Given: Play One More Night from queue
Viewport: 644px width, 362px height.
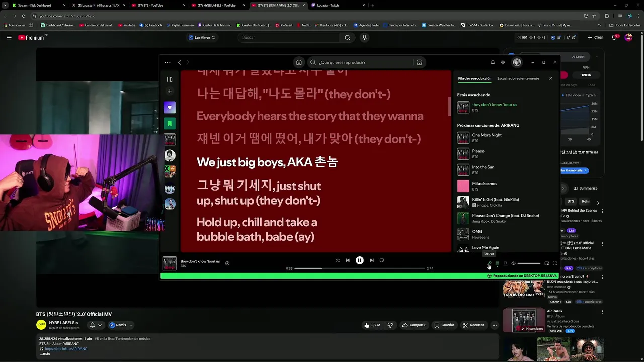Looking at the screenshot, I should point(506,138).
